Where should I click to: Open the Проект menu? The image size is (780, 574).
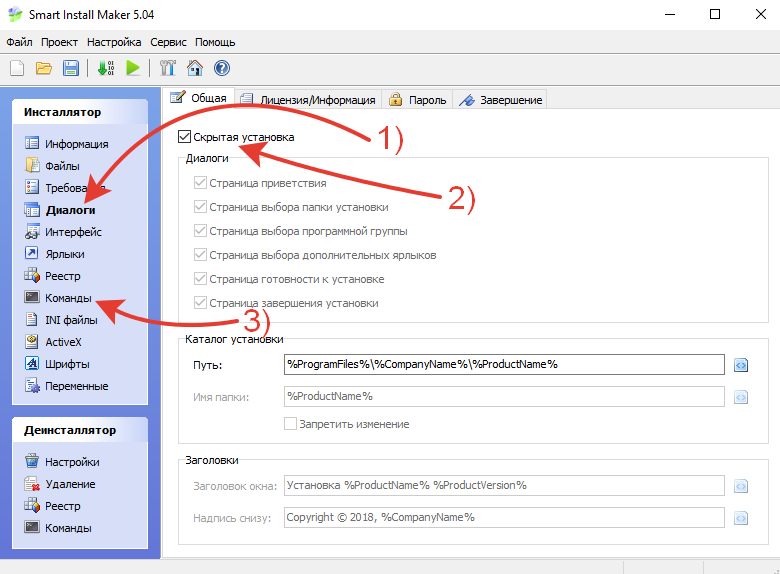pyautogui.click(x=59, y=42)
